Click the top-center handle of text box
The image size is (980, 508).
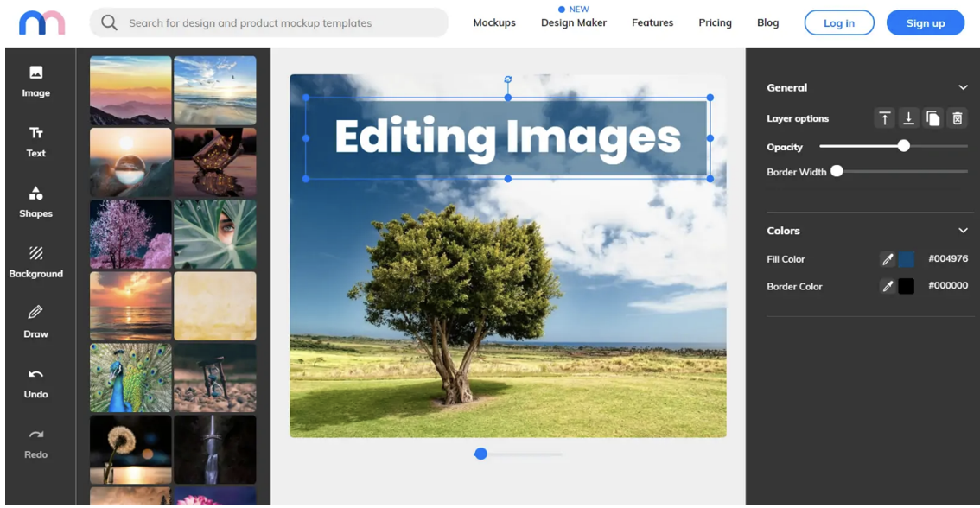coord(508,98)
